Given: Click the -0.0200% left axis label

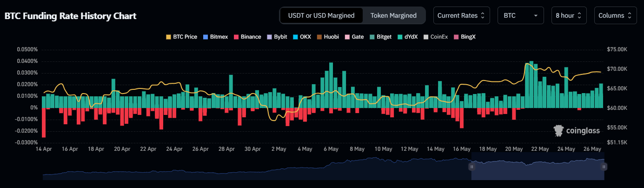Looking at the screenshot, I should point(26,131).
